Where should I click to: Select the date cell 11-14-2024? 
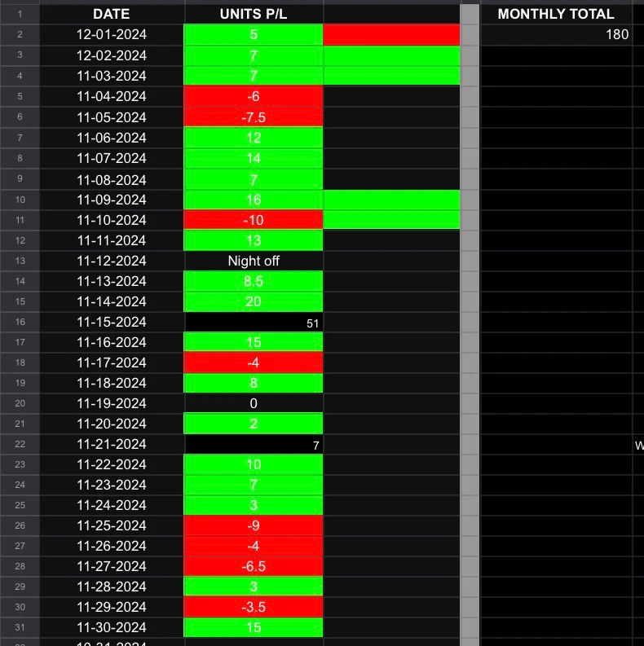[x=112, y=301]
